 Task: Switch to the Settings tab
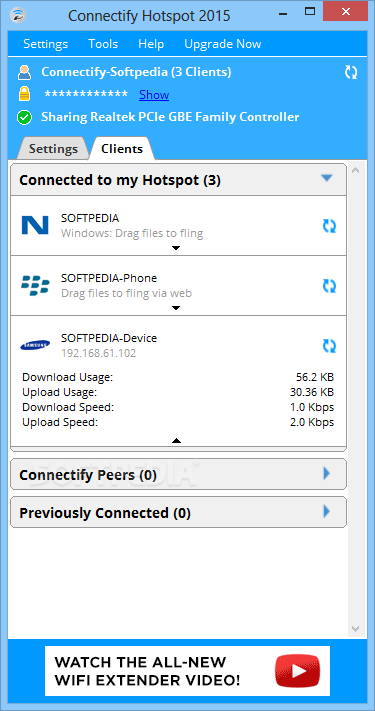53,149
